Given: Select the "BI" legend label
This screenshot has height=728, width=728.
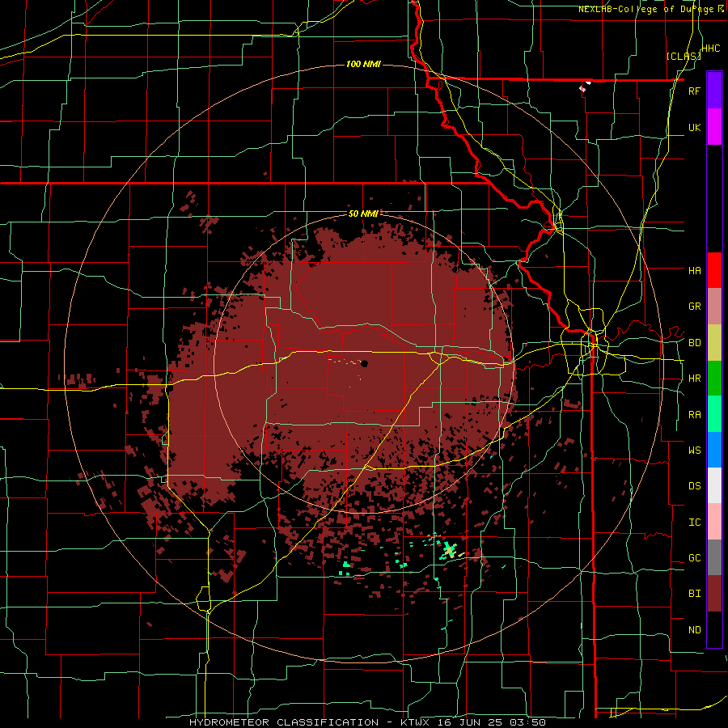Looking at the screenshot, I should 694,594.
